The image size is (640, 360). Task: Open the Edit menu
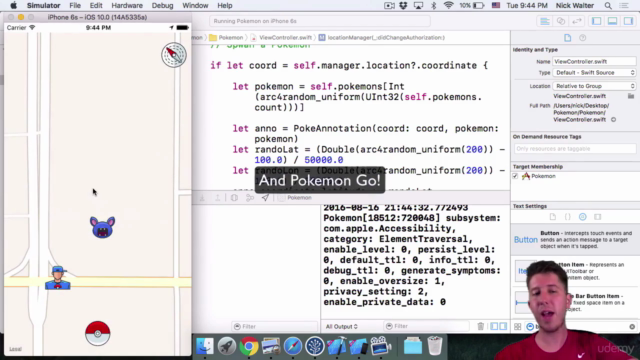(96, 6)
